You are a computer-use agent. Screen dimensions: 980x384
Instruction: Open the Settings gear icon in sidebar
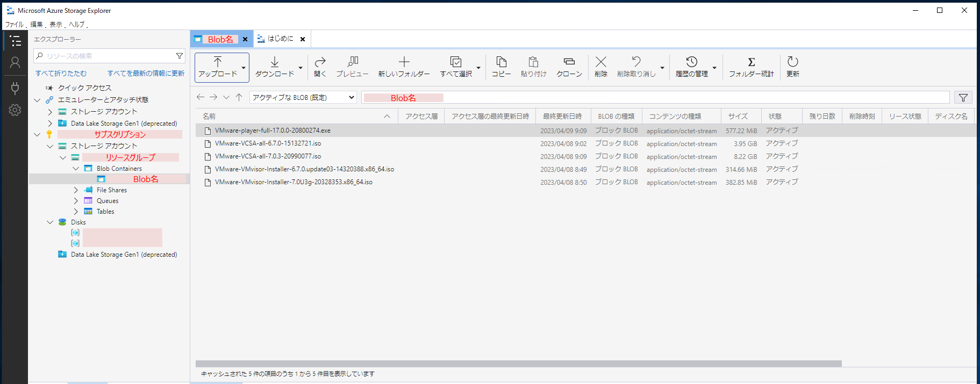(15, 110)
